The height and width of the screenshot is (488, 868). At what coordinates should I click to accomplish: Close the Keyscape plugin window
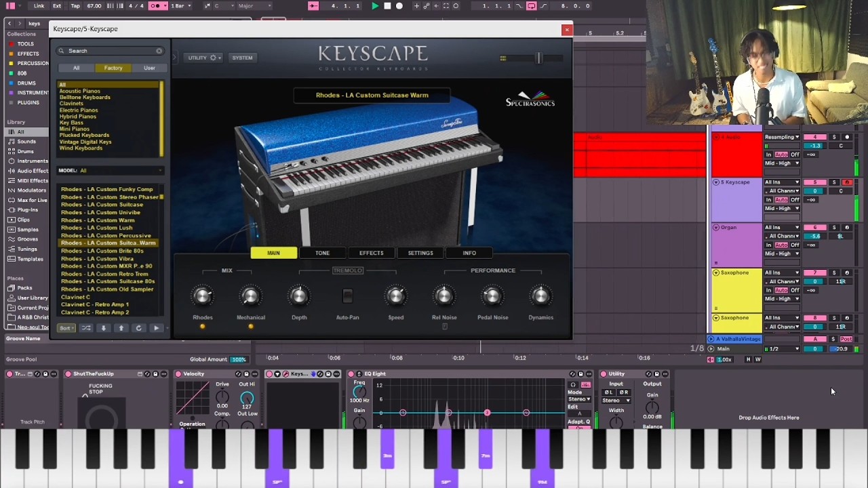(x=567, y=29)
